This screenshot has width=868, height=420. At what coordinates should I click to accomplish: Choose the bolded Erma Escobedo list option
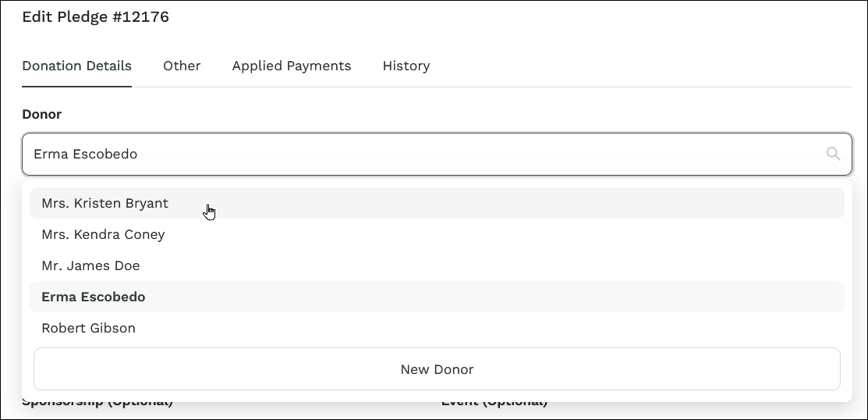94,297
